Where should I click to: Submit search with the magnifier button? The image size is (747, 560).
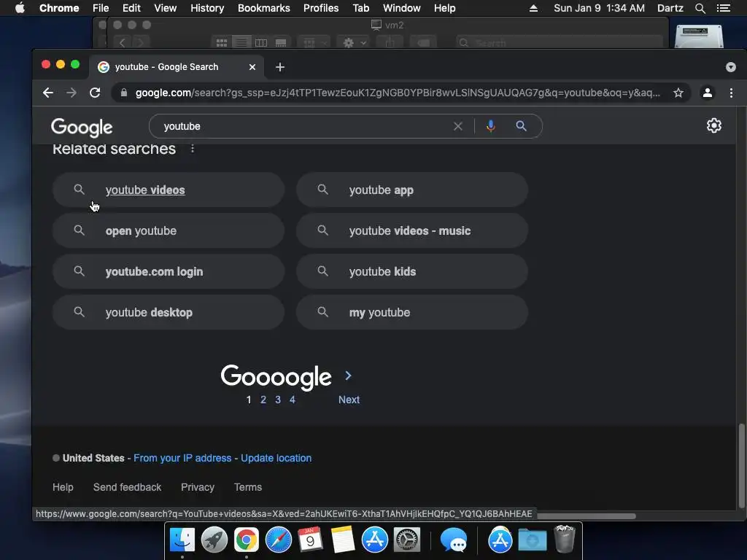click(521, 126)
